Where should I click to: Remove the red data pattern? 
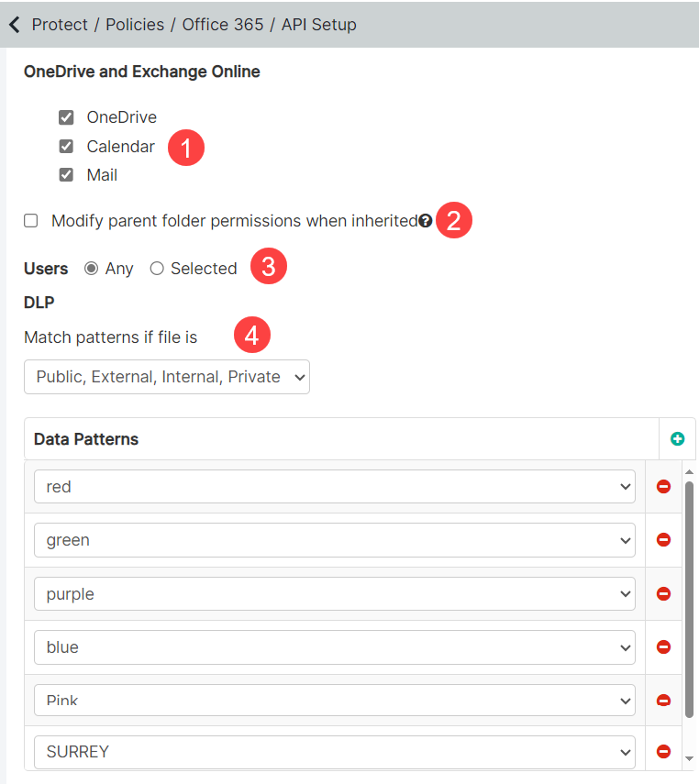pos(663,487)
